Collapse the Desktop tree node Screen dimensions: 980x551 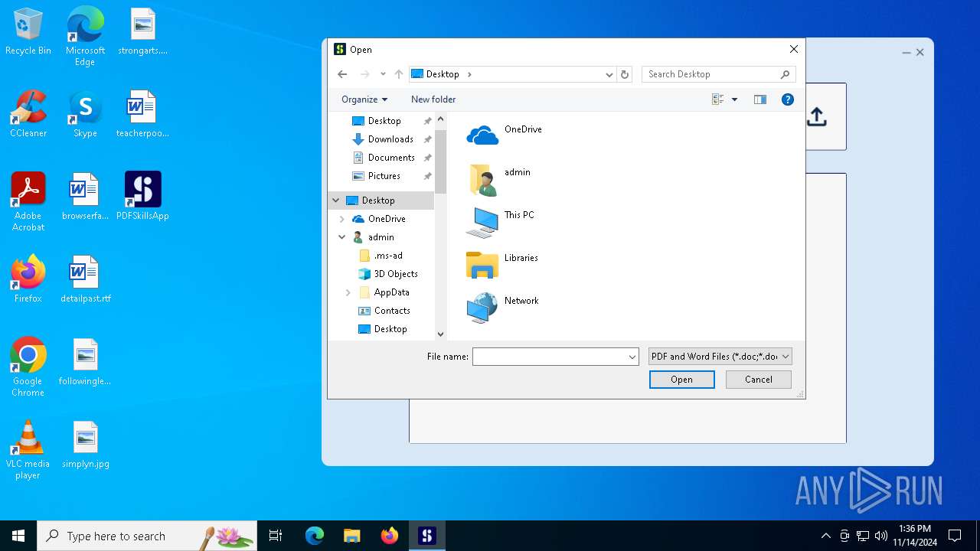coord(335,201)
